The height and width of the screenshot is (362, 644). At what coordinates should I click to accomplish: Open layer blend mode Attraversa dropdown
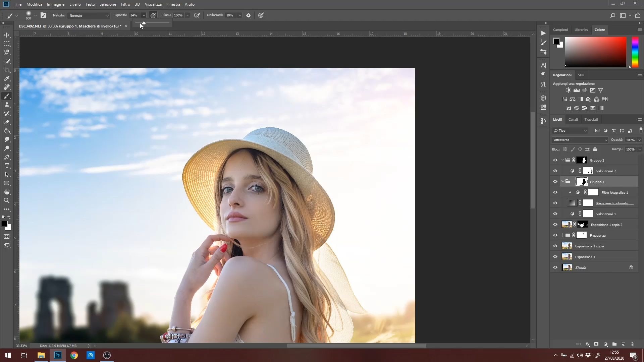pos(580,140)
